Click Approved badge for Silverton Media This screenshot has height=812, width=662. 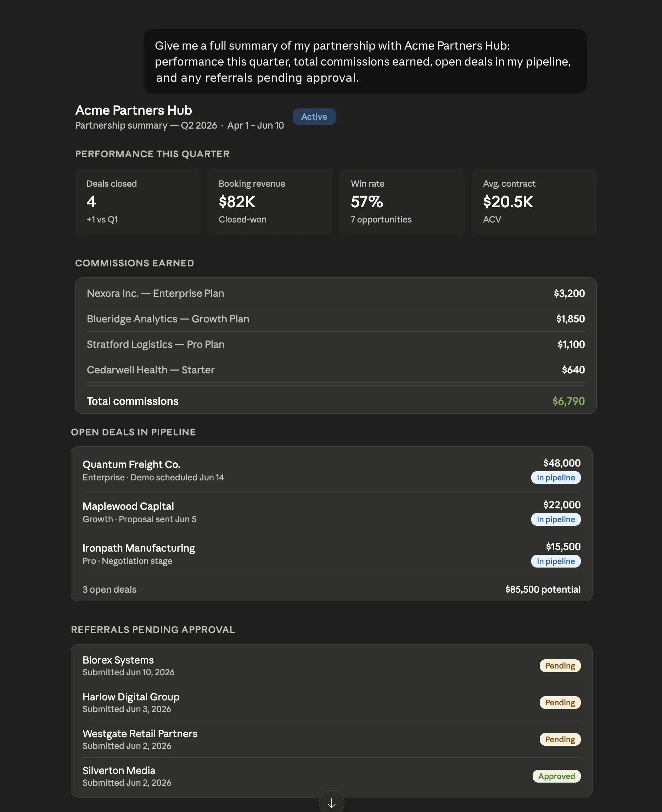(556, 776)
